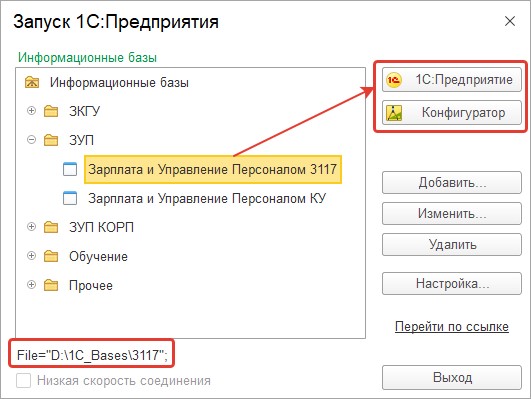Collapse the ЗУП group

tap(31, 140)
